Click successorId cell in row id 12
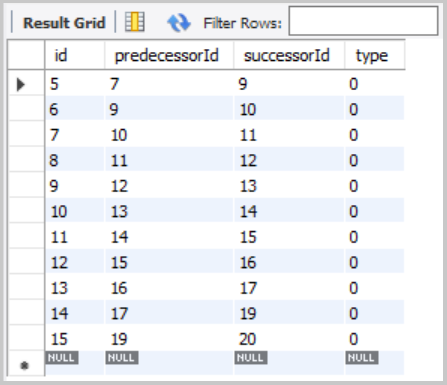Viewport: 447px width, 385px height. (289, 262)
